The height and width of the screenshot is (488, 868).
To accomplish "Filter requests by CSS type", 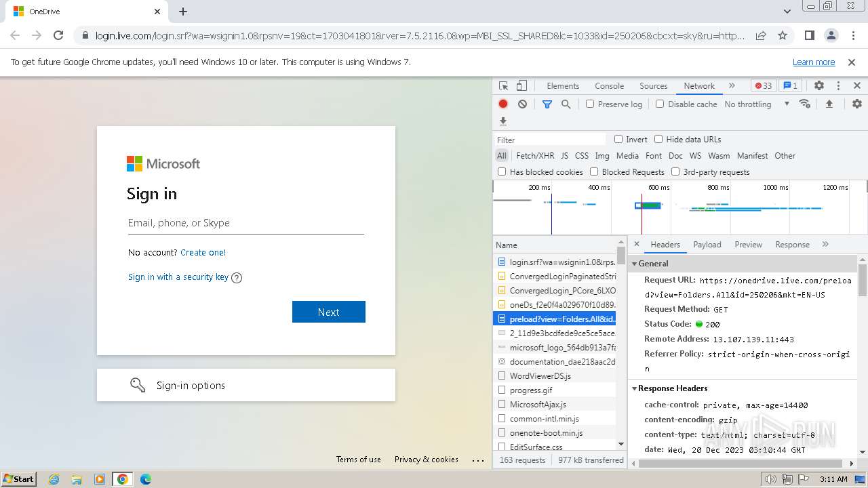I will click(x=582, y=155).
